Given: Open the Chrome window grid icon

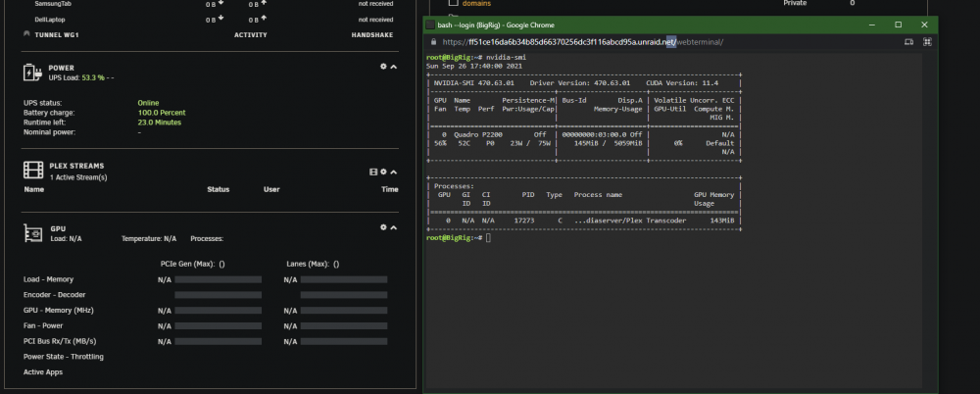Looking at the screenshot, I should (x=927, y=42).
